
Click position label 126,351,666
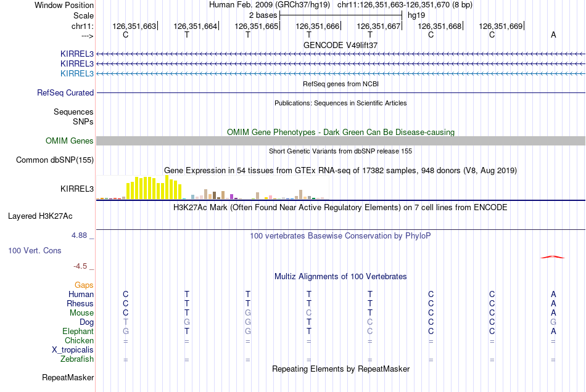click(317, 26)
